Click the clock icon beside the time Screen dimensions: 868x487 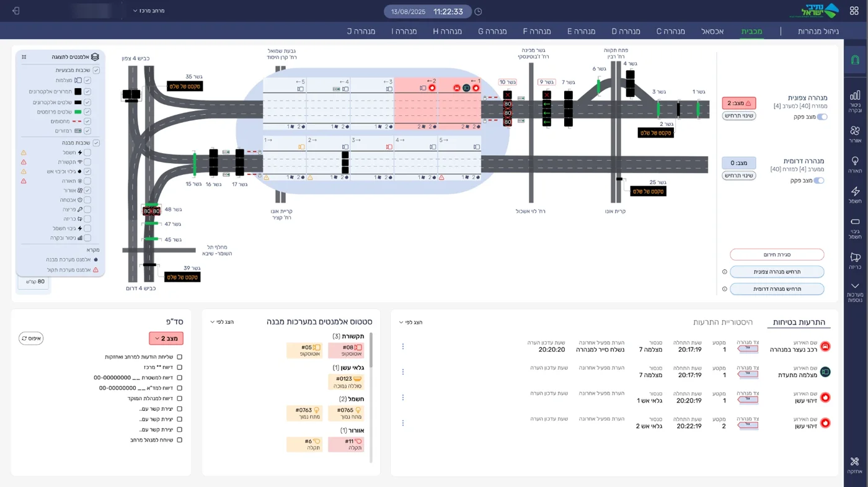pyautogui.click(x=478, y=12)
